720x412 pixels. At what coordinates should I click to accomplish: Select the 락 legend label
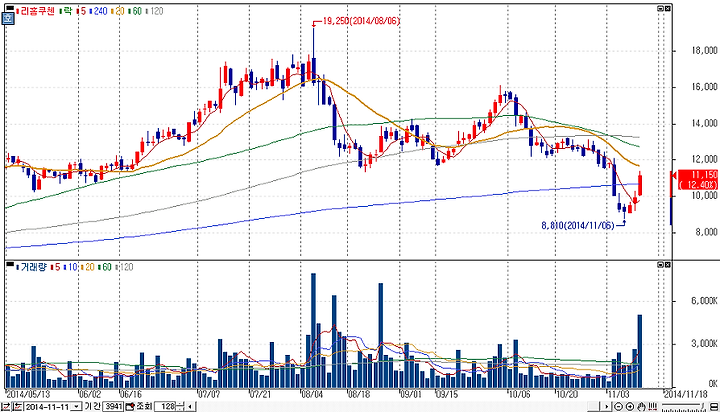coord(68,11)
